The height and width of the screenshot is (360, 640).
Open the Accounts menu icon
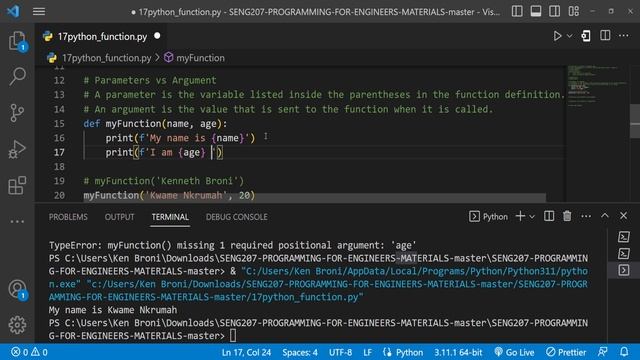click(x=17, y=289)
